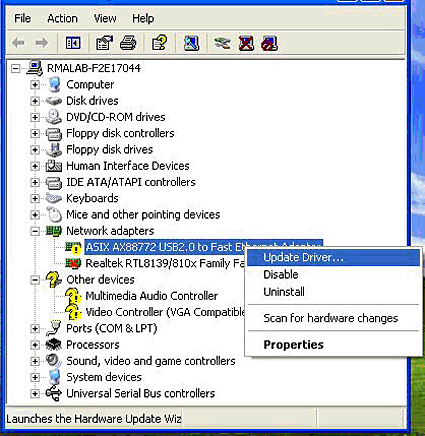425x436 pixels.
Task: Choose Scan for hardware changes in context menu
Action: [333, 318]
